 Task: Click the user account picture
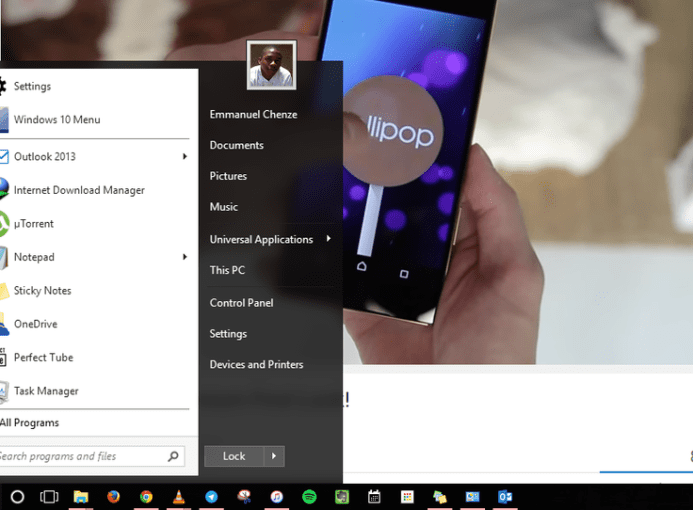pos(271,65)
